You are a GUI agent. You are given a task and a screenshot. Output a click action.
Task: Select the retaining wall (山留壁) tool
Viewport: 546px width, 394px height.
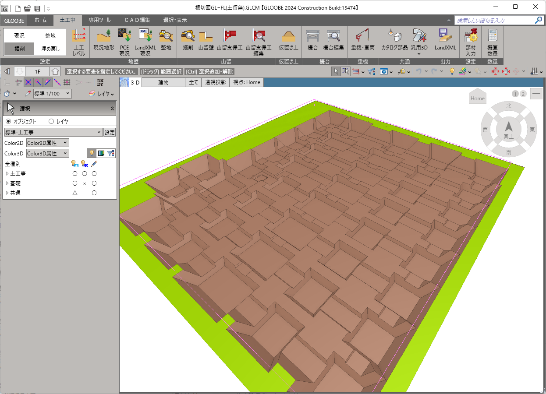pyautogui.click(x=206, y=39)
